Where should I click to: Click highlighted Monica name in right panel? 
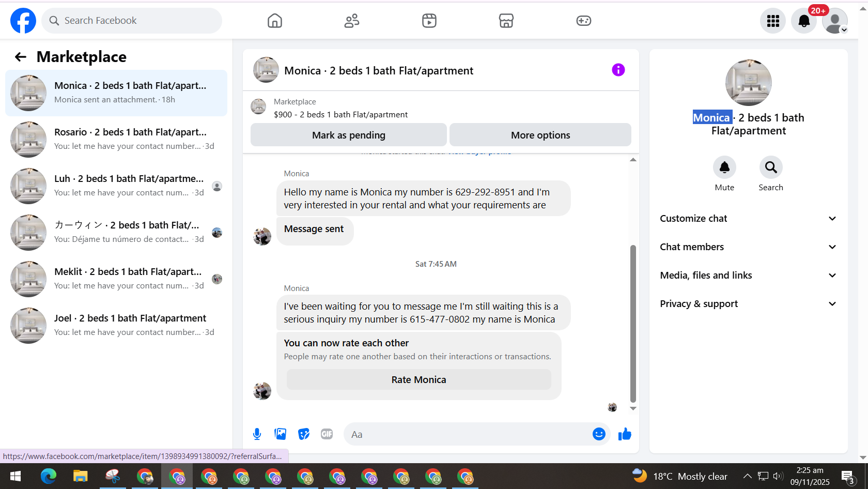click(x=711, y=117)
